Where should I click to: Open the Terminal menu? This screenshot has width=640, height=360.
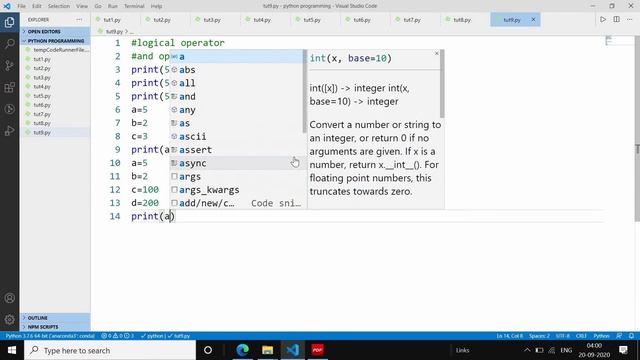click(134, 6)
